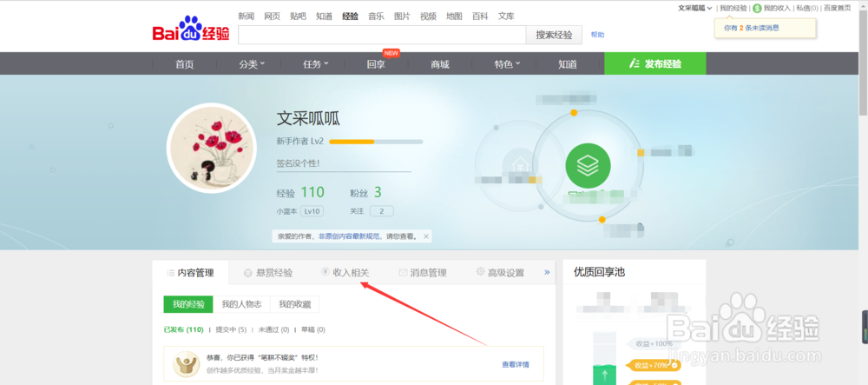Open the 私信(0) link

click(807, 8)
